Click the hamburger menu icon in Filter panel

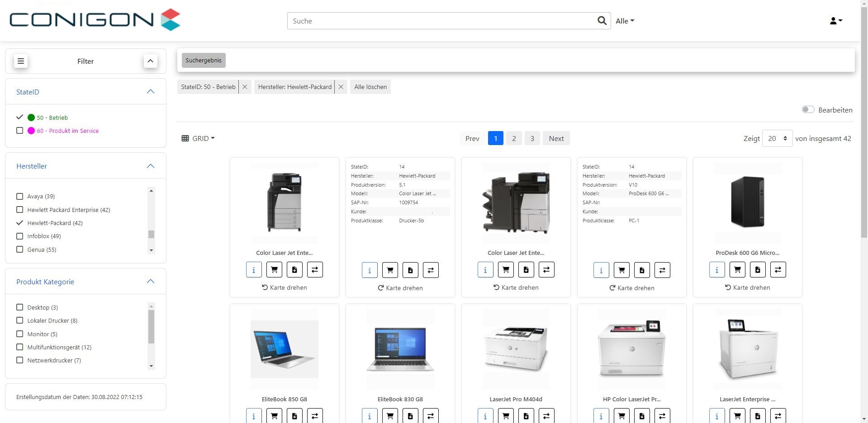pos(21,61)
